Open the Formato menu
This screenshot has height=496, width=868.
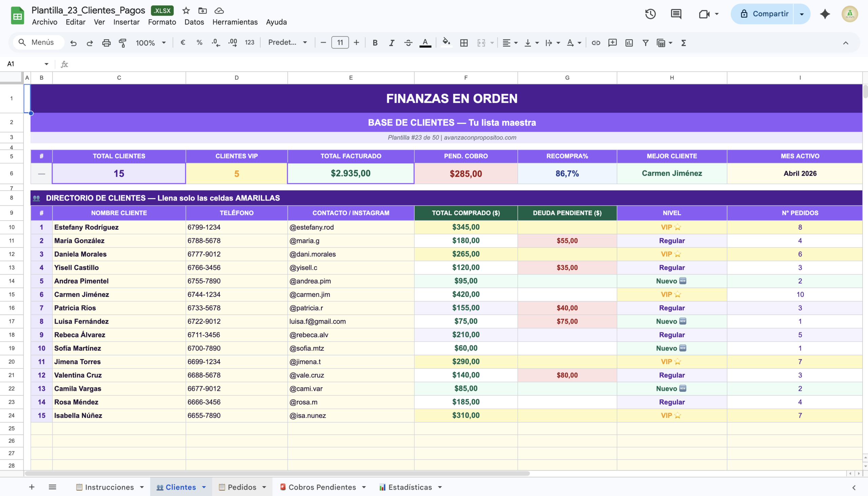coord(162,22)
